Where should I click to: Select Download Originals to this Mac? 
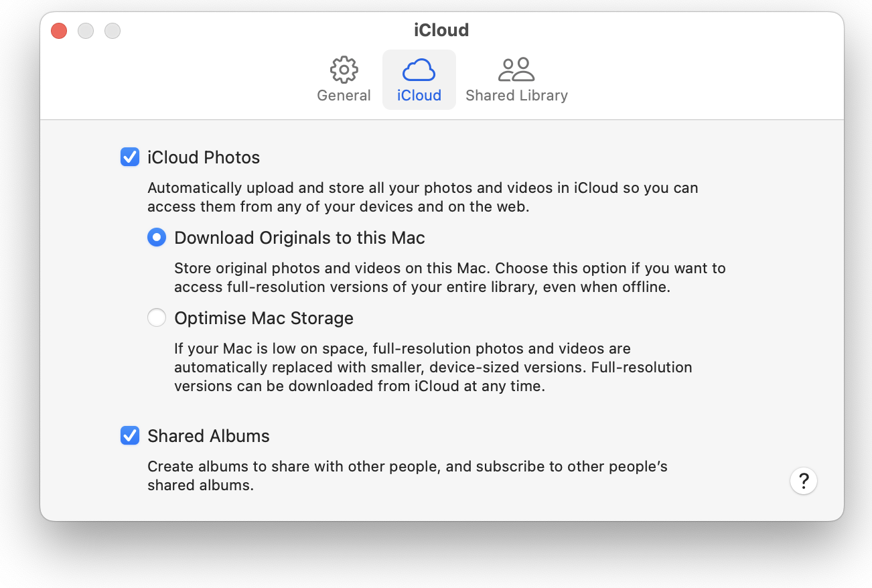tap(157, 238)
